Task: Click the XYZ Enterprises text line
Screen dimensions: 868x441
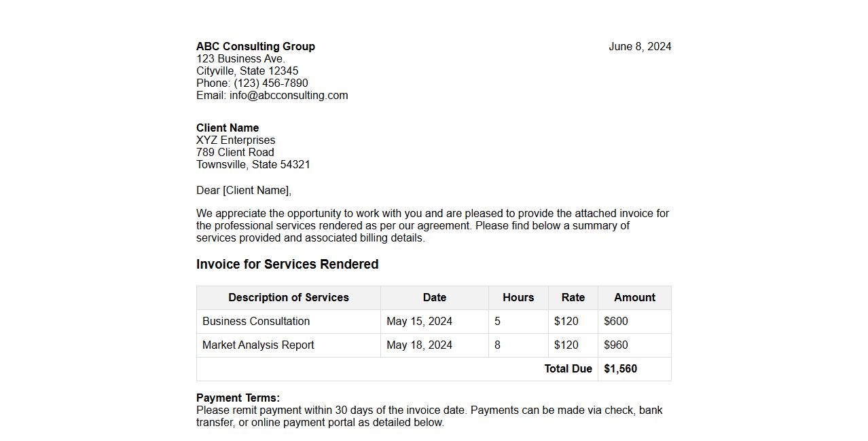Action: tap(236, 140)
